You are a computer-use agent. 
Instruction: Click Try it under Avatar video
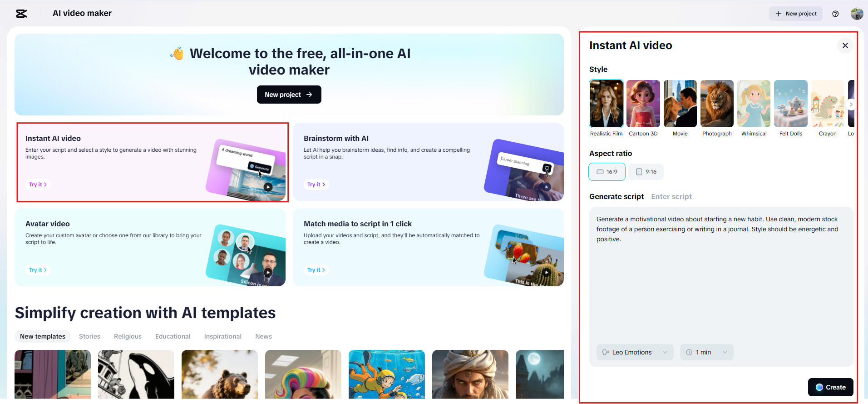(x=38, y=270)
